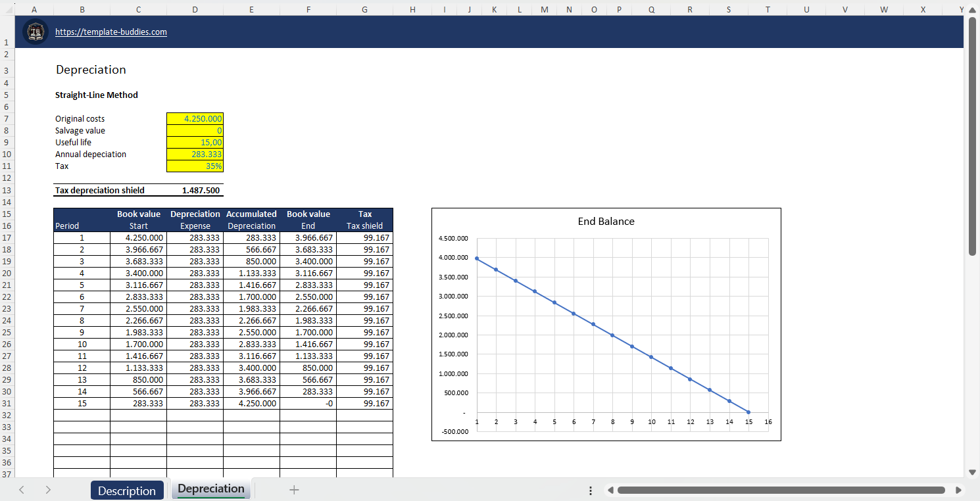Viewport: 980px width, 501px height.
Task: Select the yellow Original costs cell
Action: pos(195,118)
